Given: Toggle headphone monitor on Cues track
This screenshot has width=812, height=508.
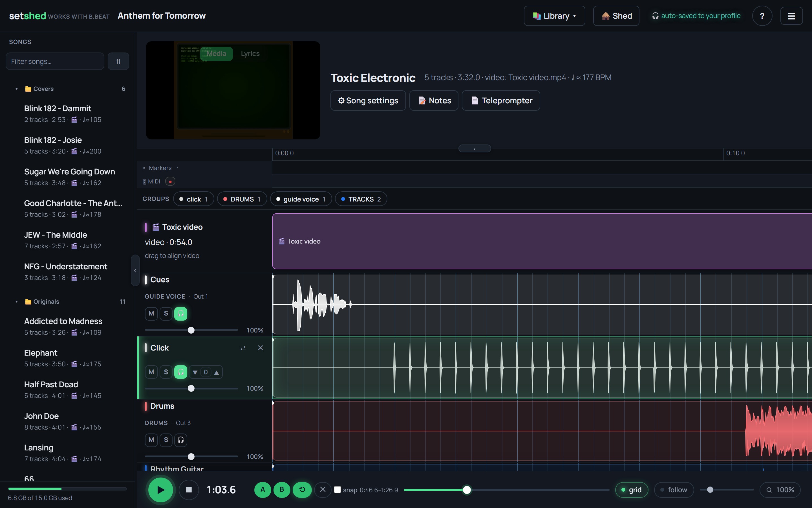Looking at the screenshot, I should [180, 314].
